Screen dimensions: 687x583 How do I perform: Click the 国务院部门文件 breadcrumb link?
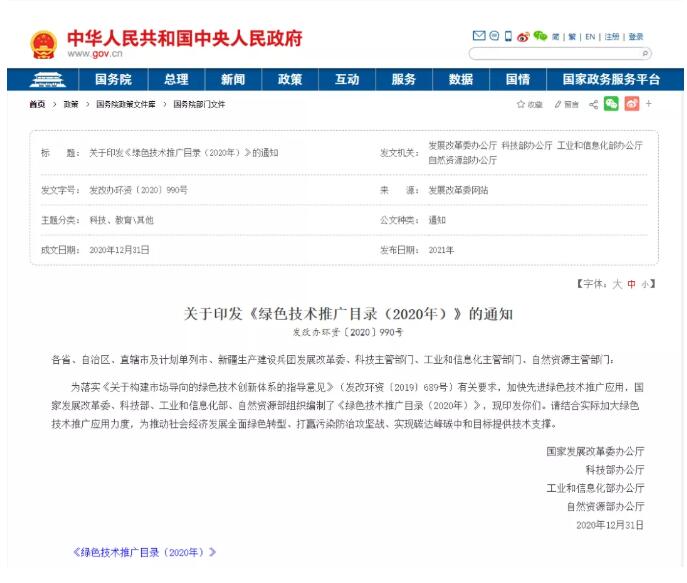199,104
